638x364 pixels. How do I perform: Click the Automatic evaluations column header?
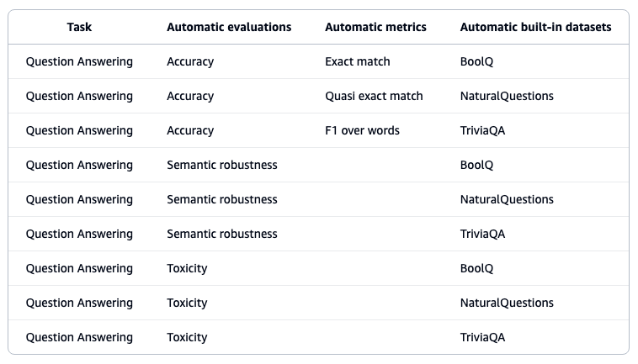click(229, 27)
